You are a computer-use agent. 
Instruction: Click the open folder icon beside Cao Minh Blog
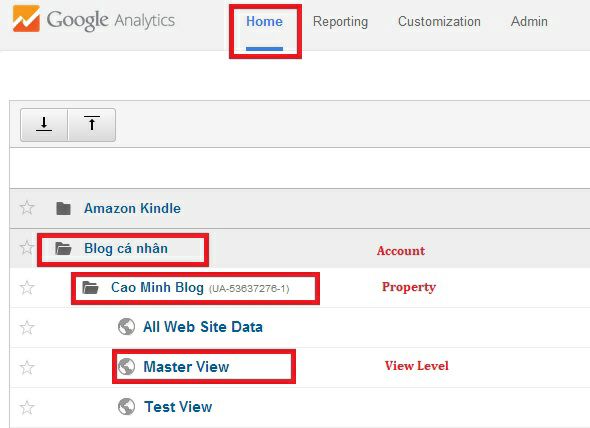pyautogui.click(x=90, y=288)
